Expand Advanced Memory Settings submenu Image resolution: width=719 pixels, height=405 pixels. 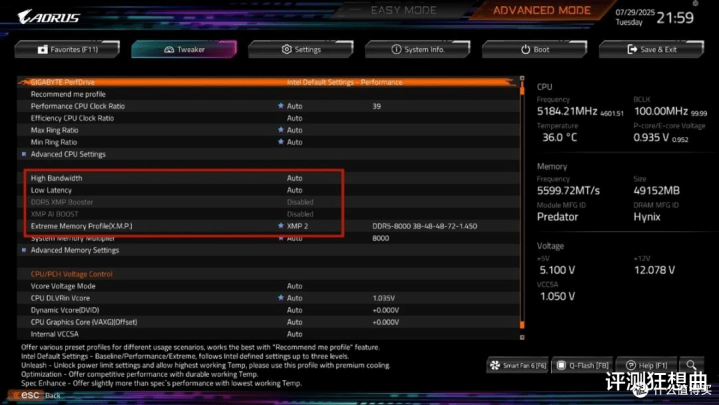75,250
